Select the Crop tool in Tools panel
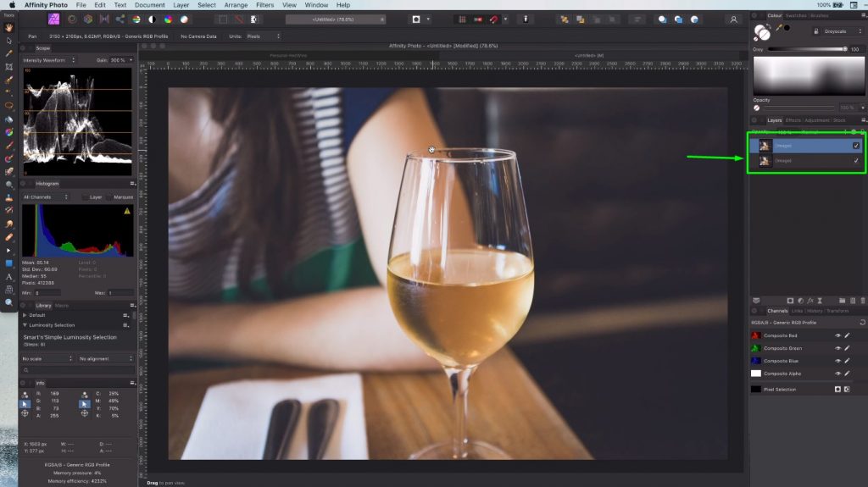The image size is (868, 487). (8, 67)
